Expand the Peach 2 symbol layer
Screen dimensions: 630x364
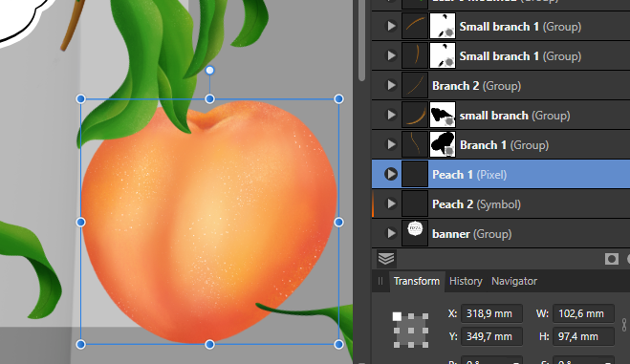(391, 203)
